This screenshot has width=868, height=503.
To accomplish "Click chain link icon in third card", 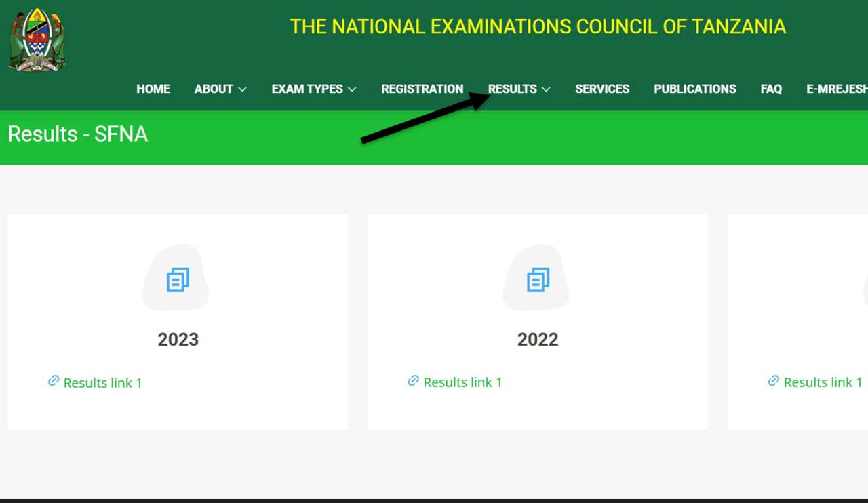I will pos(773,382).
